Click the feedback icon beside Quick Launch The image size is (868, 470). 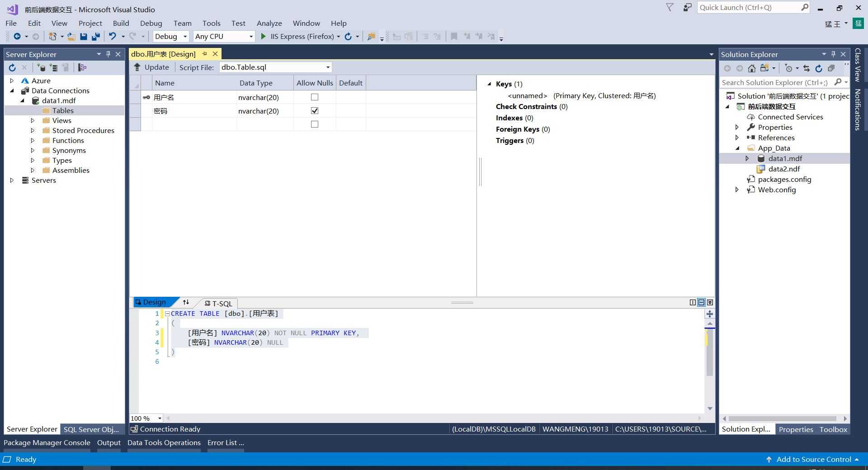tap(687, 7)
